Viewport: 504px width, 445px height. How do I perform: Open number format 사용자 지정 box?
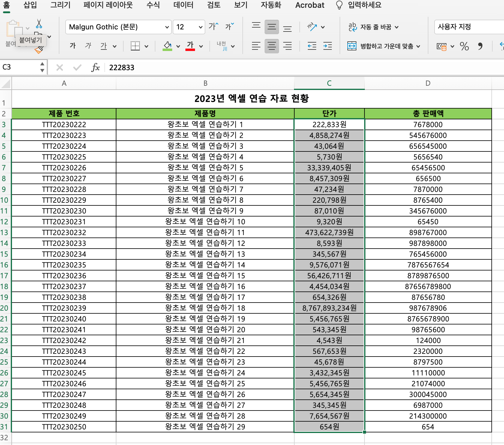tap(469, 27)
